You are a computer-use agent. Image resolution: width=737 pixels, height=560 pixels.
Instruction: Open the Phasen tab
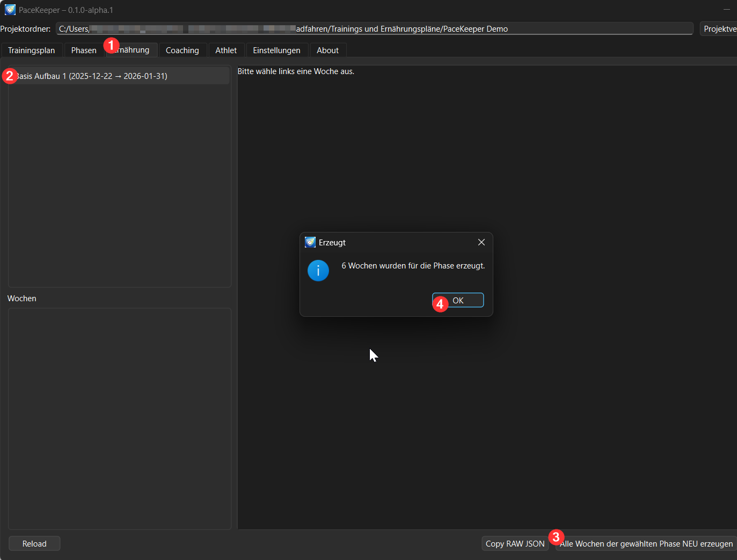click(84, 50)
